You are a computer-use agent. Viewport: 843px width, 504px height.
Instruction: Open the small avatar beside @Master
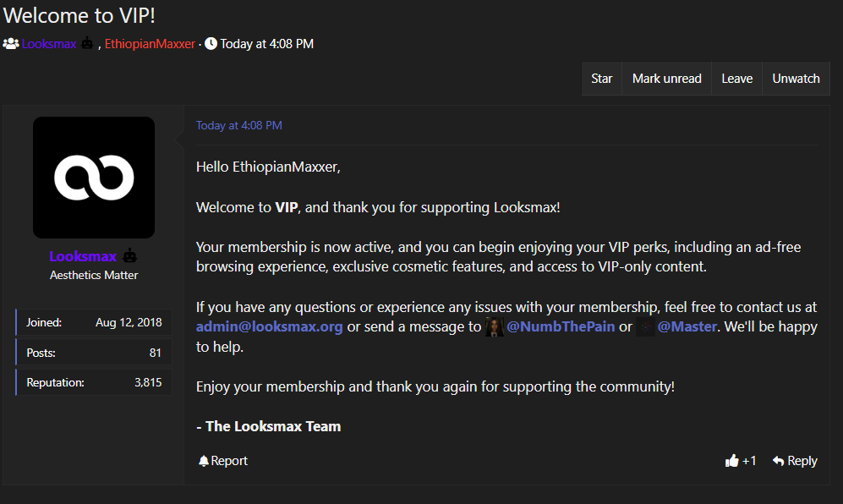[644, 327]
